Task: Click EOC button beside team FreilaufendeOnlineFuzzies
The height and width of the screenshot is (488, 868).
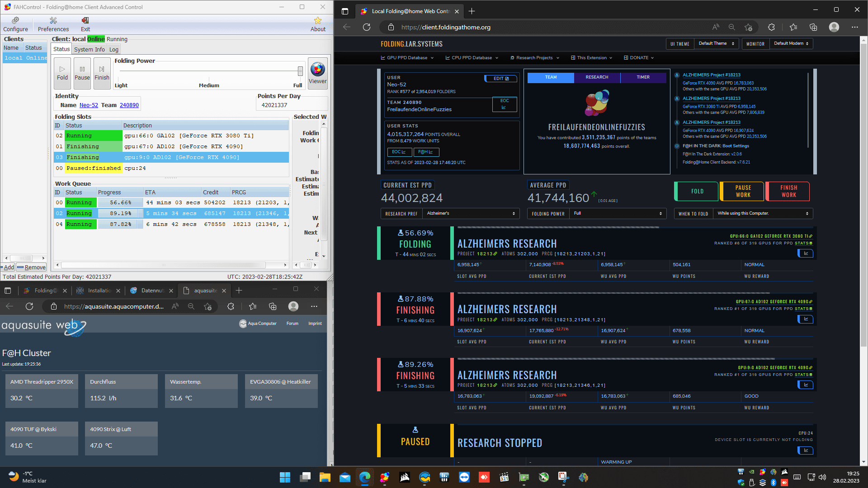Action: pos(505,104)
